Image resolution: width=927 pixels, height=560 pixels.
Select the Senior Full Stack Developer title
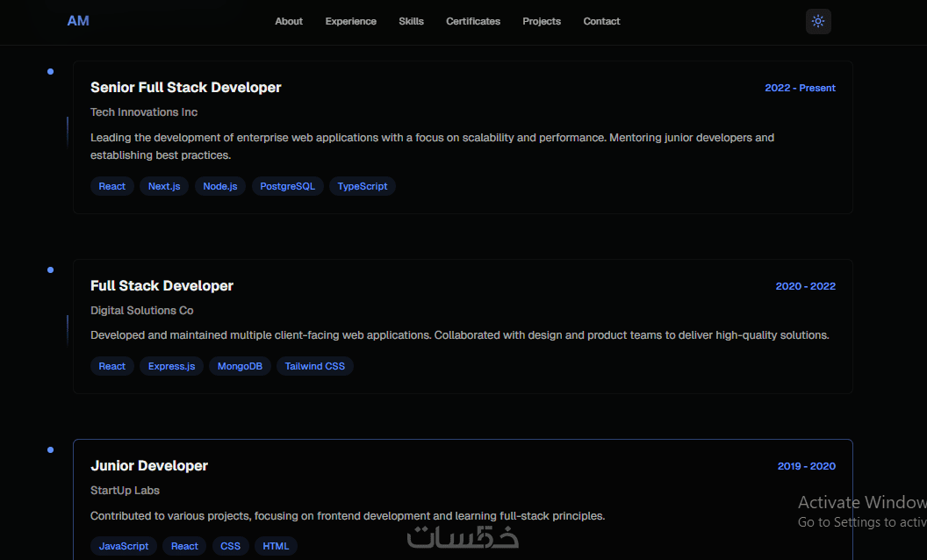tap(185, 88)
